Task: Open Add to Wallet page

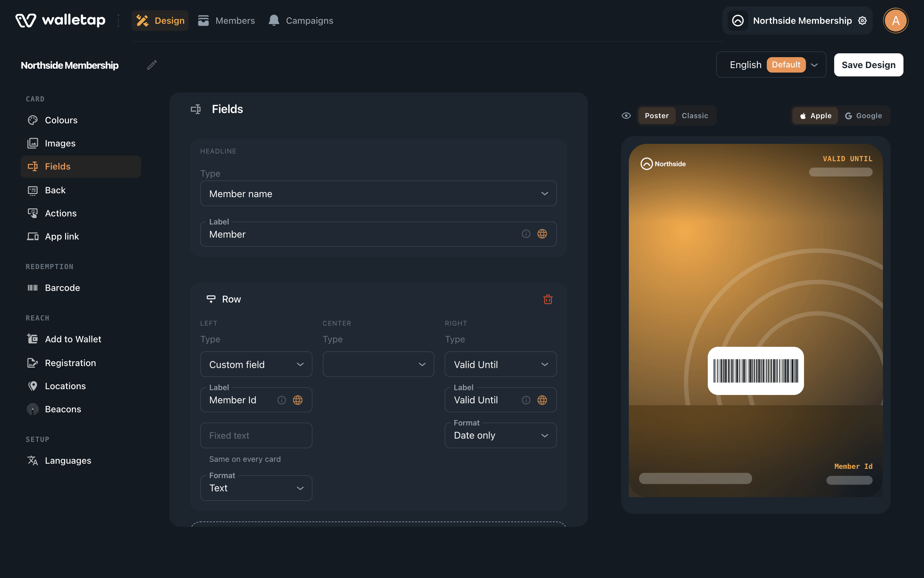Action: (x=81, y=339)
